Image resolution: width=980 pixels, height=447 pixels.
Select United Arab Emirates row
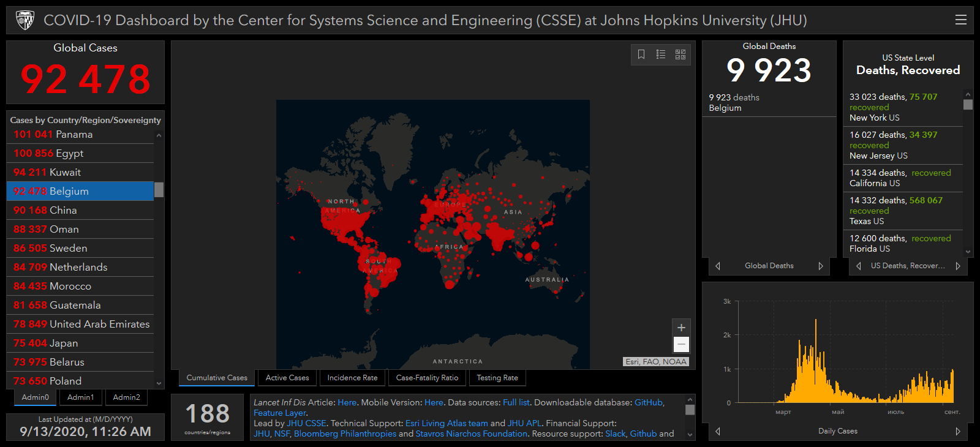click(x=80, y=324)
